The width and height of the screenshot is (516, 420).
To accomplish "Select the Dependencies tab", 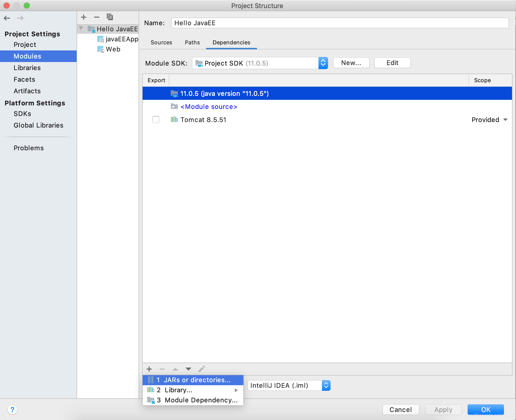I will tap(231, 42).
